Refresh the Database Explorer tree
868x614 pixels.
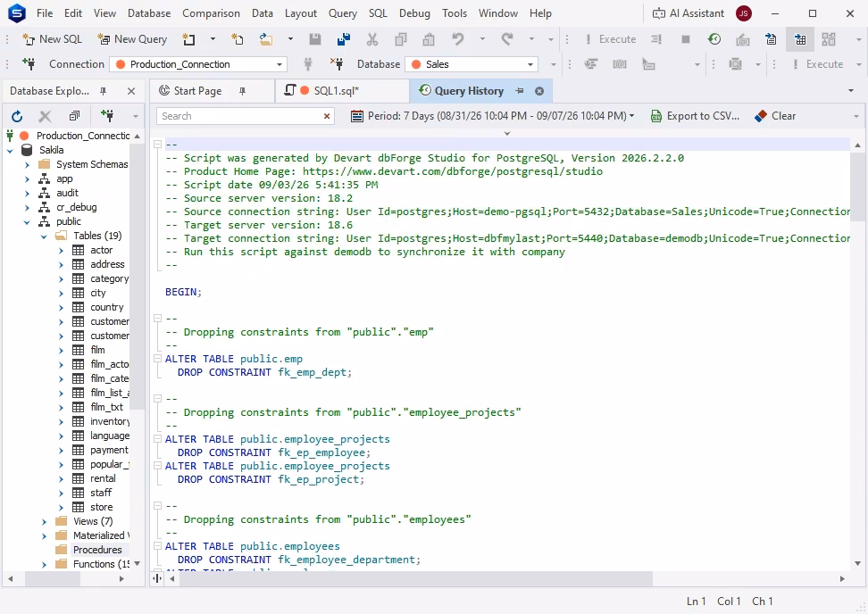[17, 116]
